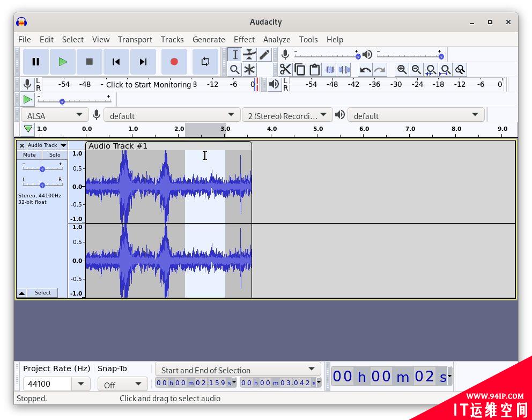
Task: Collapse the track with the up-arrow button
Action: 21,293
